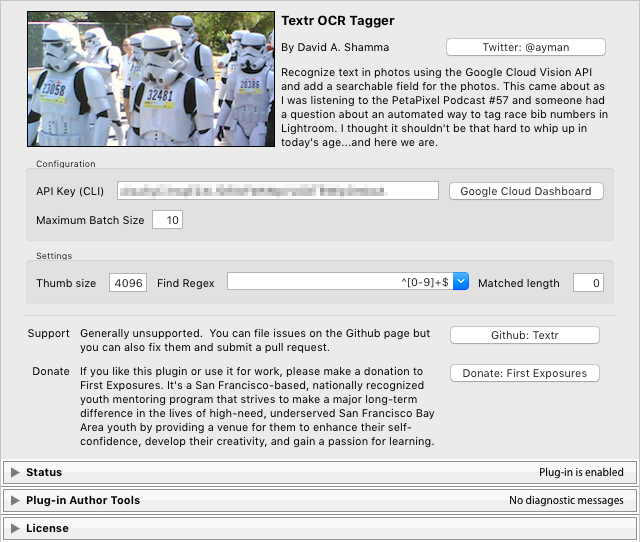
Task: Click the 'Plug-in is enabled' status text
Action: (x=581, y=472)
